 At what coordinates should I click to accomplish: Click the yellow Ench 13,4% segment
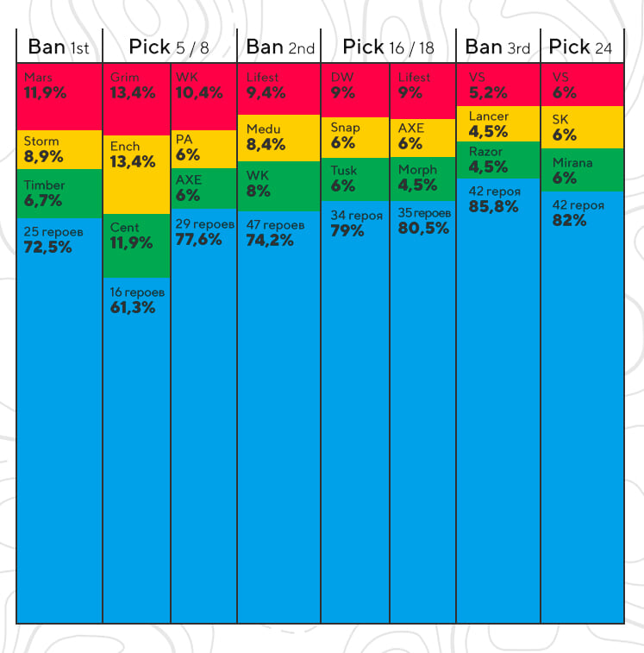[136, 174]
